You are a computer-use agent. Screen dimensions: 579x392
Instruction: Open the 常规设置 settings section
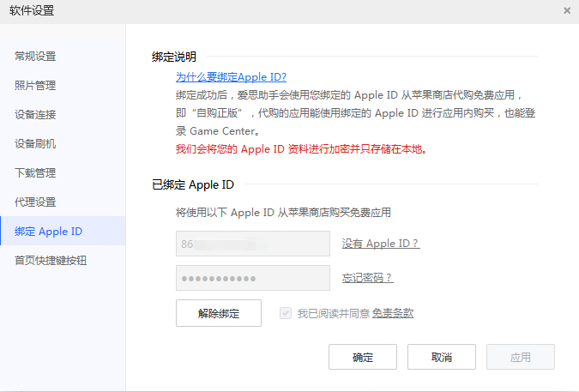pos(35,57)
